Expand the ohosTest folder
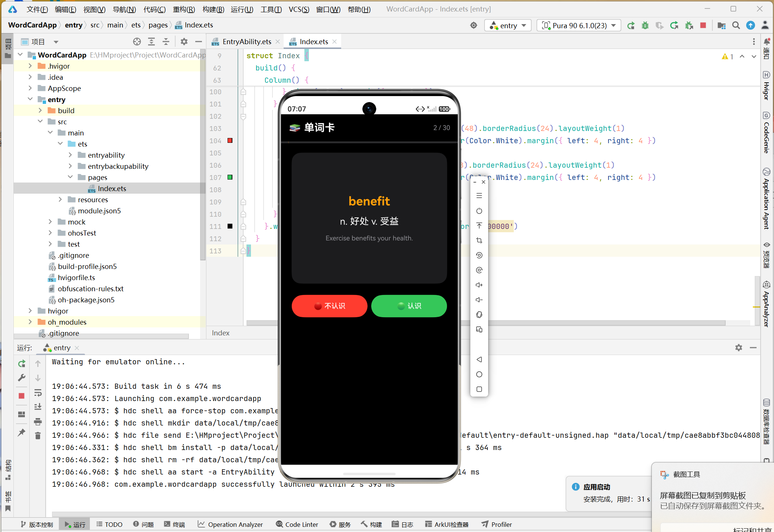This screenshot has height=532, width=774. tap(50, 233)
